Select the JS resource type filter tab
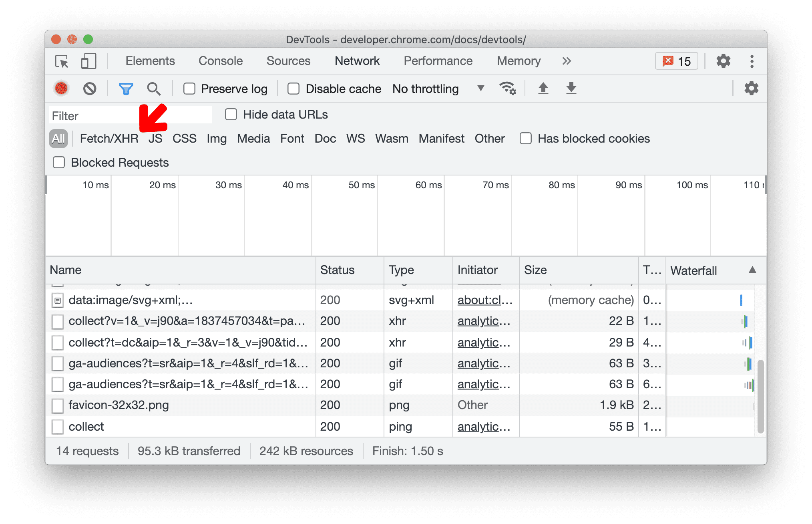Screen dimensions: 812x524 pyautogui.click(x=155, y=137)
